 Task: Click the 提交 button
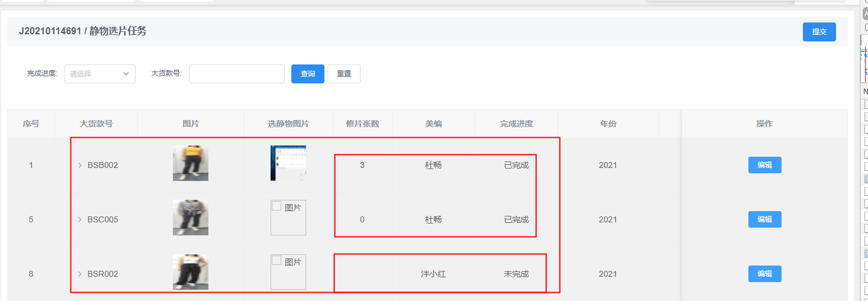click(x=819, y=32)
